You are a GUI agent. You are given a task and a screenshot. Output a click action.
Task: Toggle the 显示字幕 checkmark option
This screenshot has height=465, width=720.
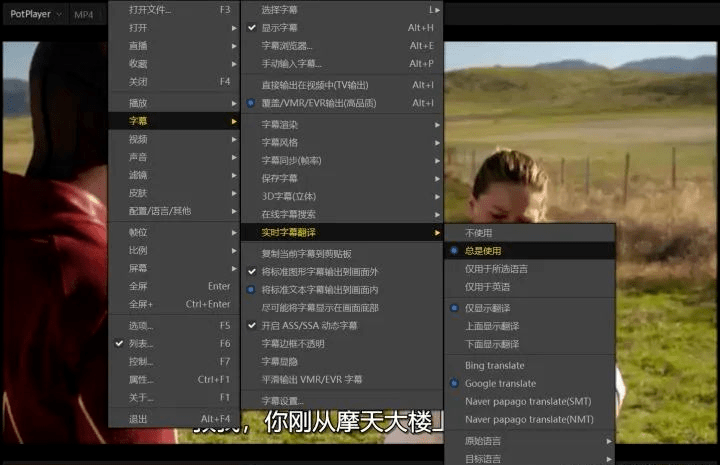pyautogui.click(x=342, y=28)
